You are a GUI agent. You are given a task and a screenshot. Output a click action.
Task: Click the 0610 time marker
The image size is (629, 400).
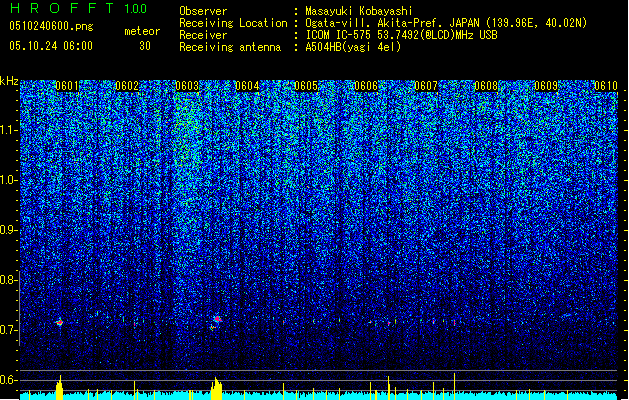pos(606,86)
